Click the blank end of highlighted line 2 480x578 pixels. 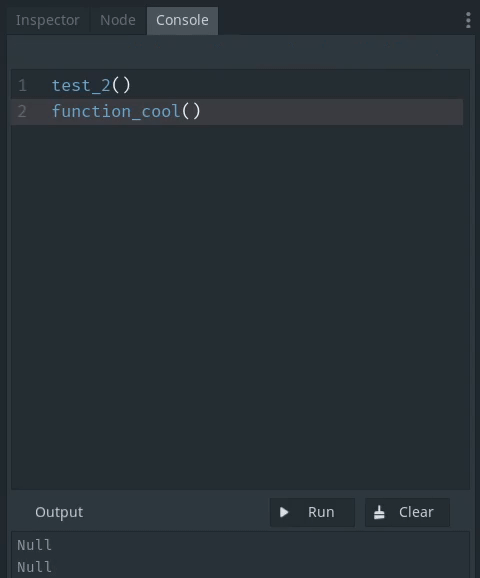click(332, 112)
